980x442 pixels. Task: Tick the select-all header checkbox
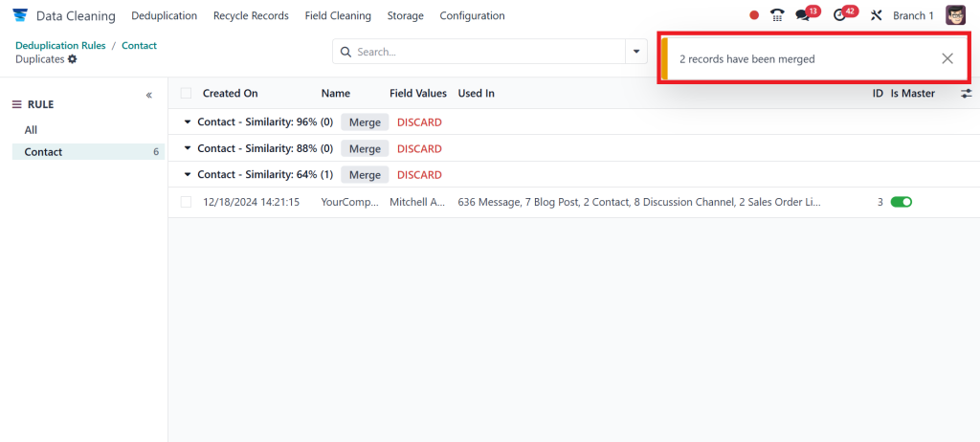[186, 93]
